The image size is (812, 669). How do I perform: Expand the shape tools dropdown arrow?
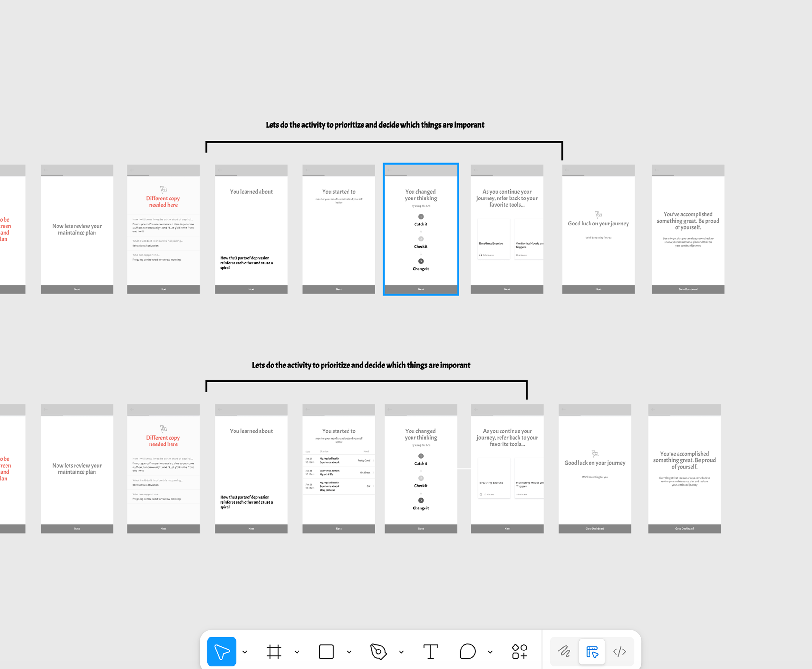pos(349,652)
